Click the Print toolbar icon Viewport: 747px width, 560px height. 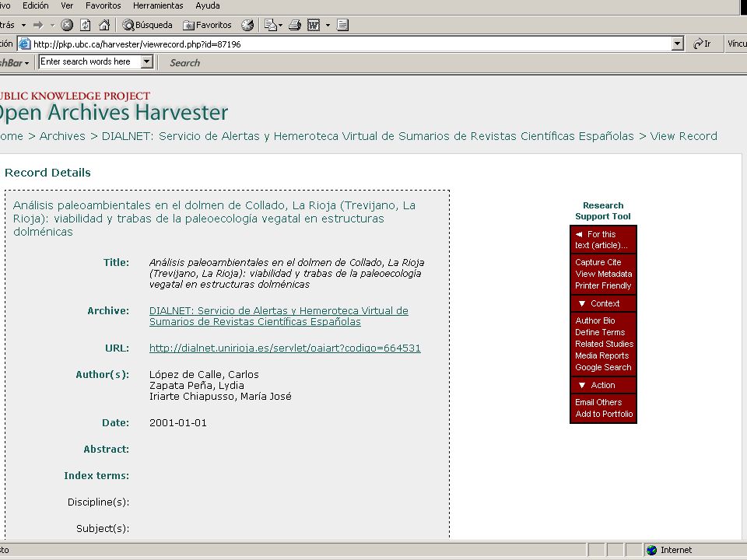(x=295, y=25)
